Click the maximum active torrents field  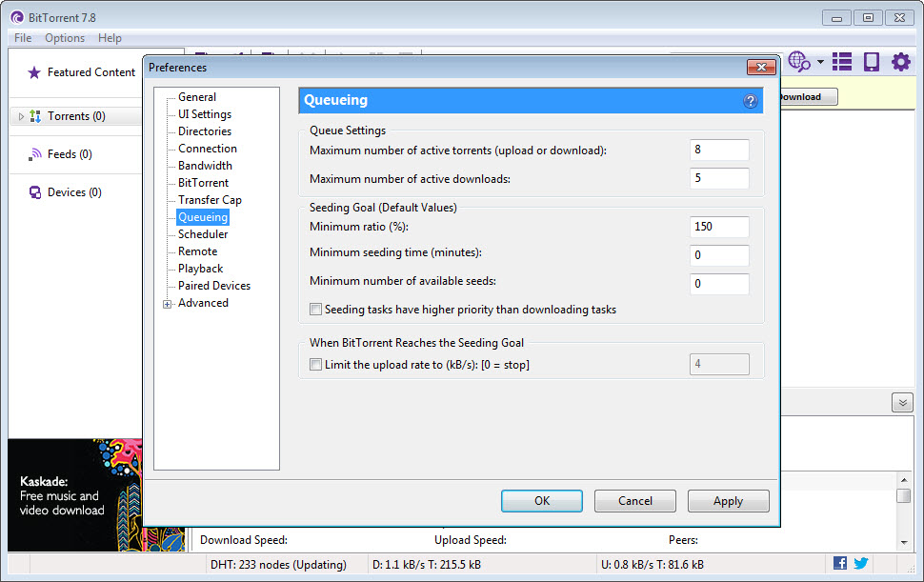click(719, 150)
